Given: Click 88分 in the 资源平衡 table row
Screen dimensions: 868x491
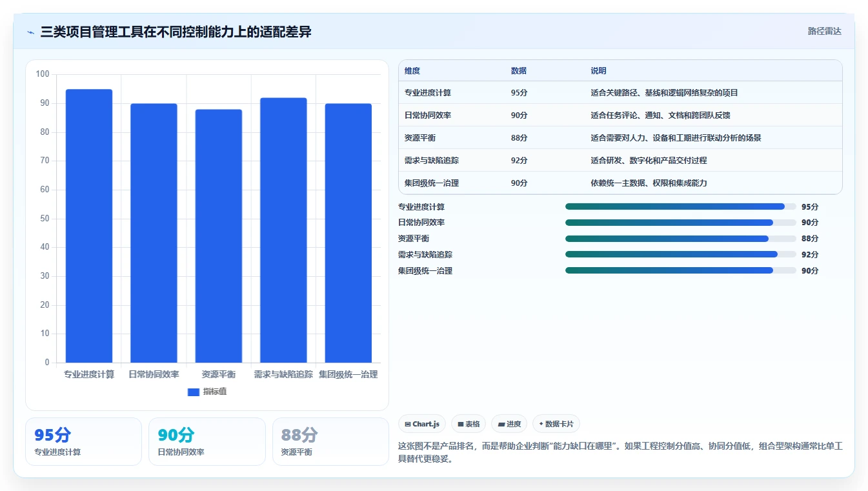Looking at the screenshot, I should (x=519, y=138).
